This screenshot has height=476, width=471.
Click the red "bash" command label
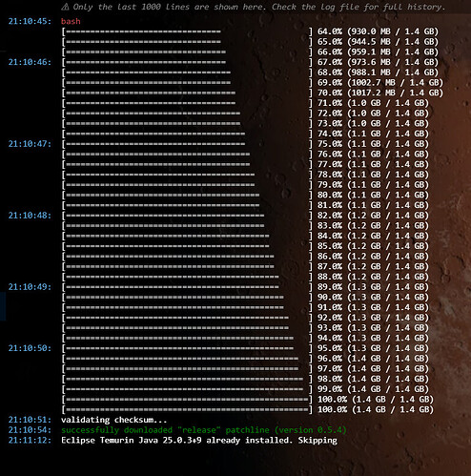click(71, 21)
